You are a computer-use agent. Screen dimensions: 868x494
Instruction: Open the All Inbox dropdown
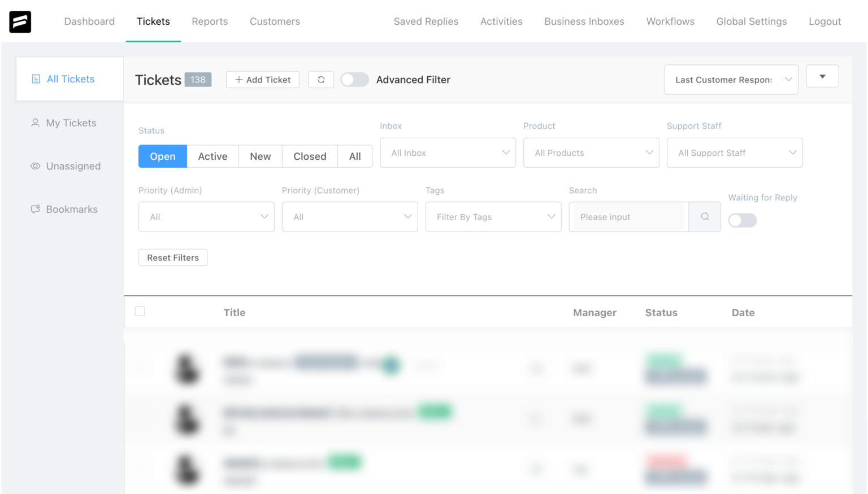pos(448,152)
